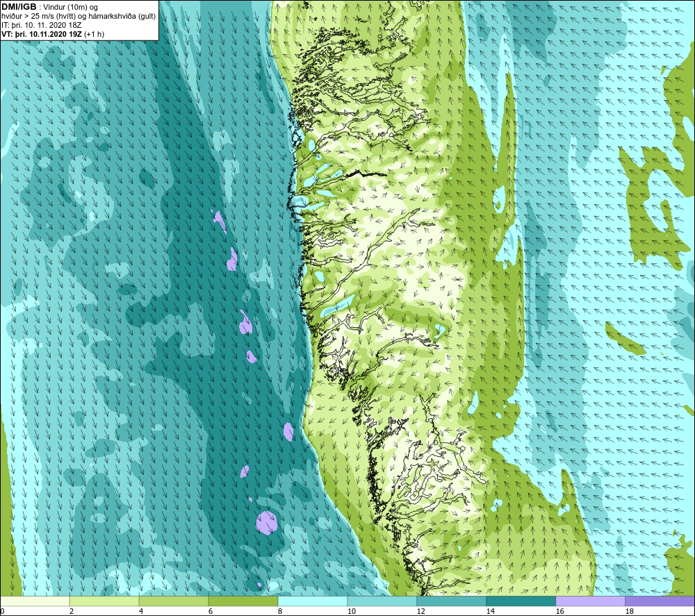Click the 14–16 m/s dark teal swatch
Screen dimensions: 695x616
[x=521, y=601]
